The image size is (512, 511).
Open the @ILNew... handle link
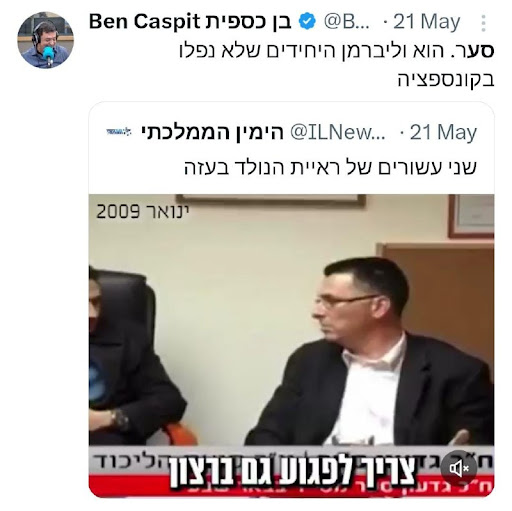coord(338,132)
